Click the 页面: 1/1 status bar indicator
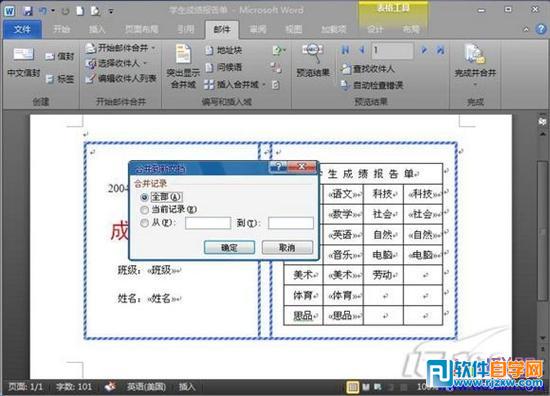 click(25, 387)
